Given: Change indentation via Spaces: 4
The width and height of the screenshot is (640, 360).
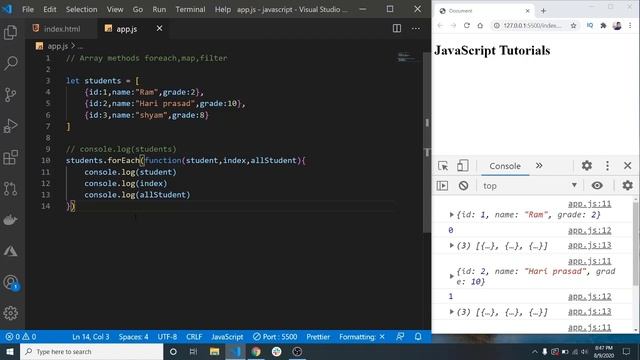Looking at the screenshot, I should 133,337.
